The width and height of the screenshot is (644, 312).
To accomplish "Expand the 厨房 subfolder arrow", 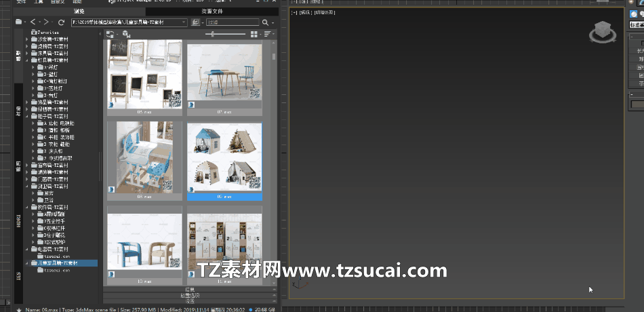I will click(33, 193).
